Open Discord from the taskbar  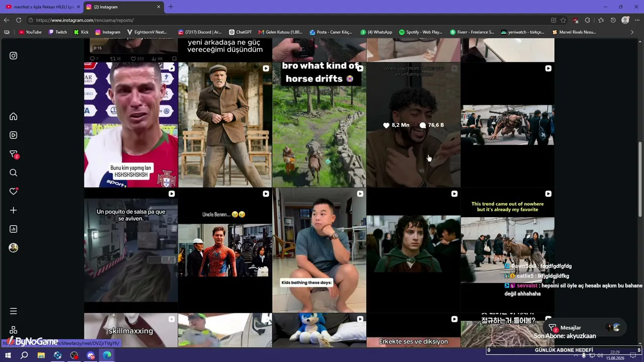[91, 355]
